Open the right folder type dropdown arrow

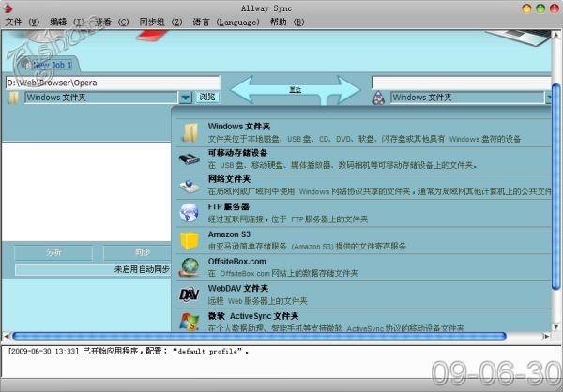tap(548, 98)
